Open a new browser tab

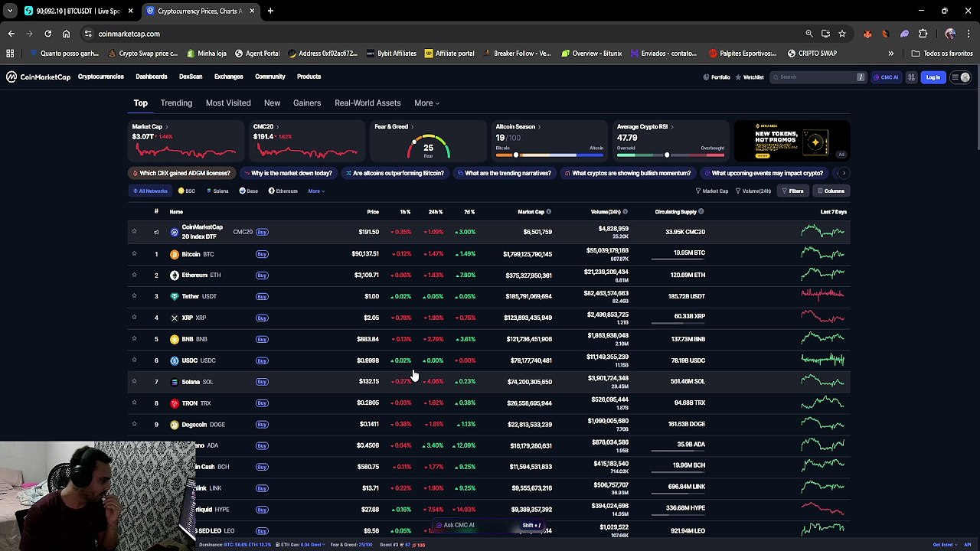[270, 11]
